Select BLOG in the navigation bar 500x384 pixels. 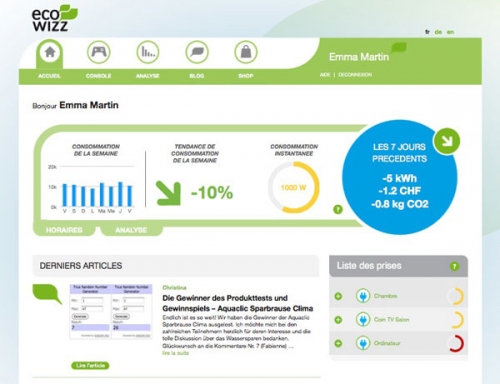tap(197, 76)
